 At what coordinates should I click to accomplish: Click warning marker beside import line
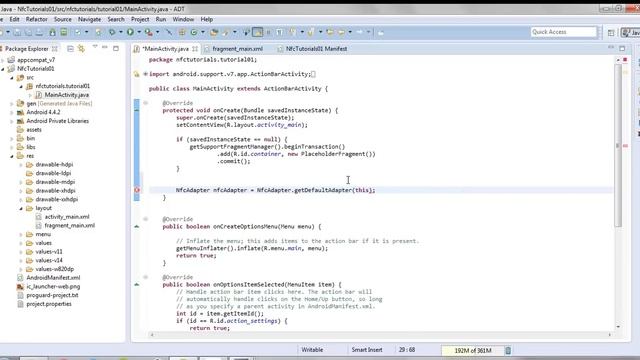(x=137, y=74)
